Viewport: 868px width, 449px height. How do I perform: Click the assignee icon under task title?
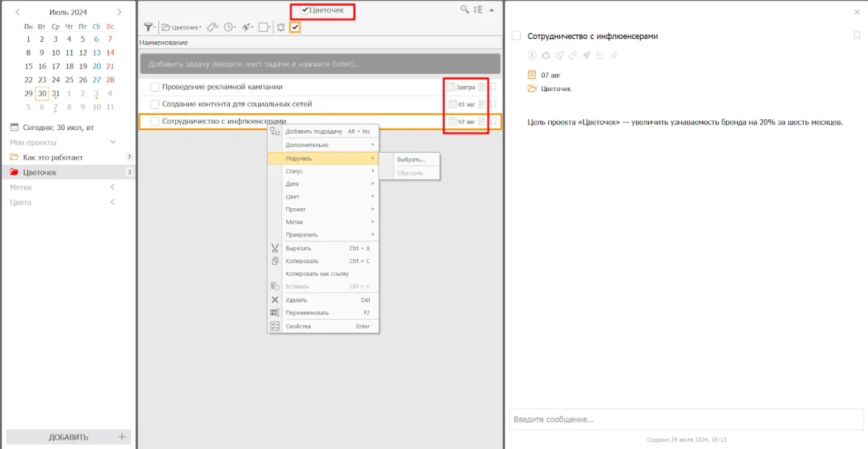coord(532,55)
